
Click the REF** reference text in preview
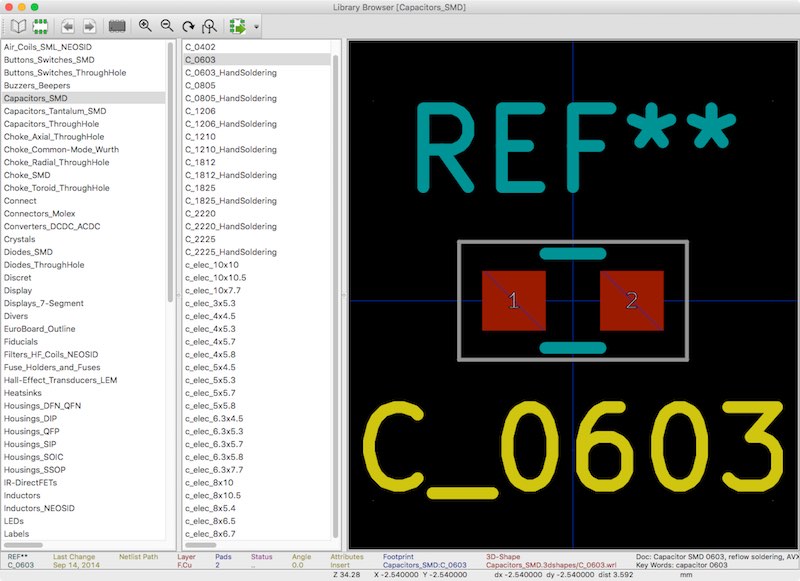coord(576,148)
